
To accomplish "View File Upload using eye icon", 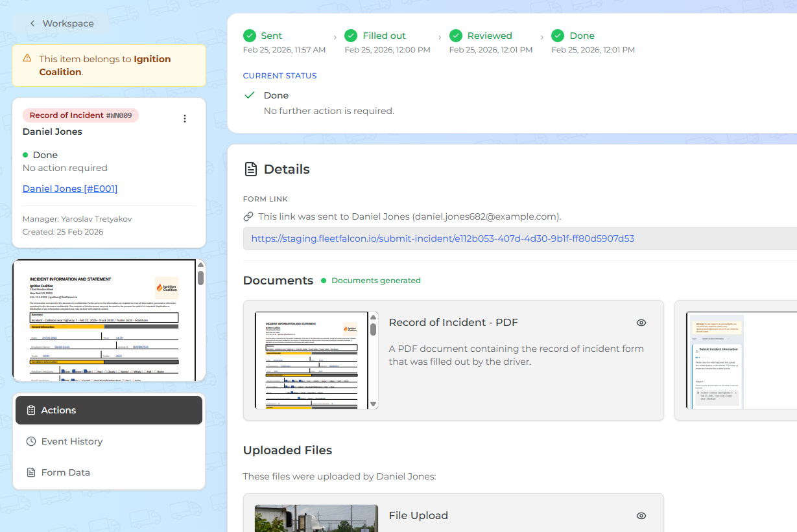I will [641, 516].
